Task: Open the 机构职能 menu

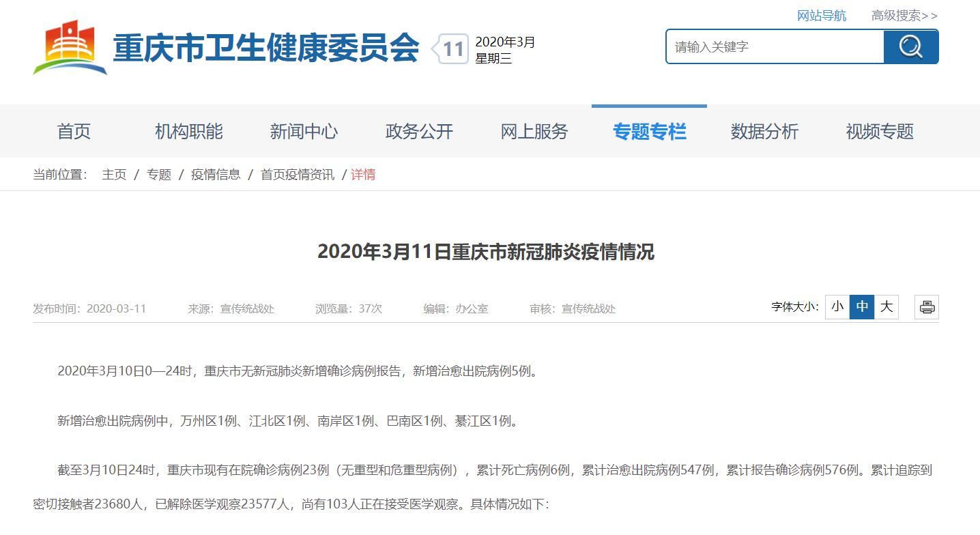Action: [x=188, y=132]
